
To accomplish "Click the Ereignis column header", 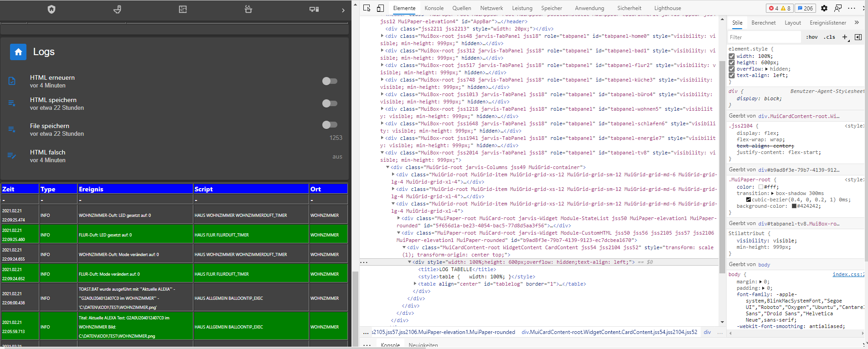I will tap(135, 189).
